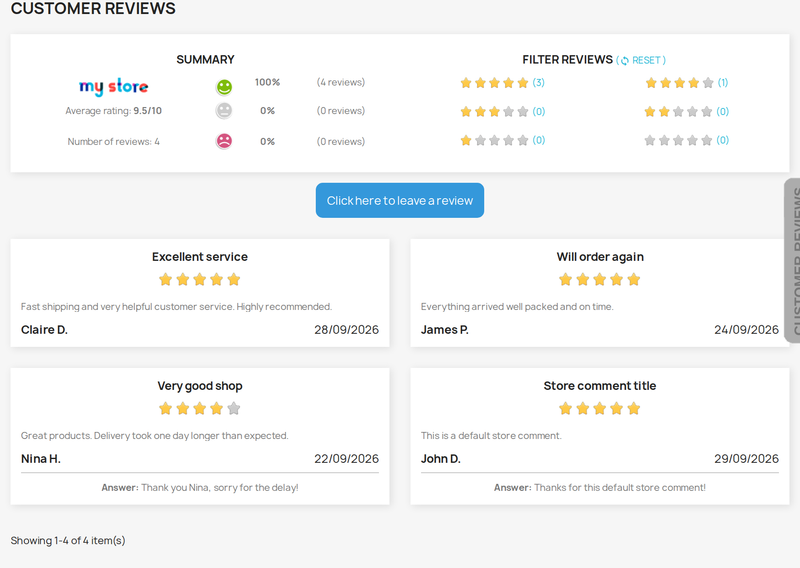Filter reviews by five stars (3)
800x568 pixels.
pyautogui.click(x=502, y=83)
